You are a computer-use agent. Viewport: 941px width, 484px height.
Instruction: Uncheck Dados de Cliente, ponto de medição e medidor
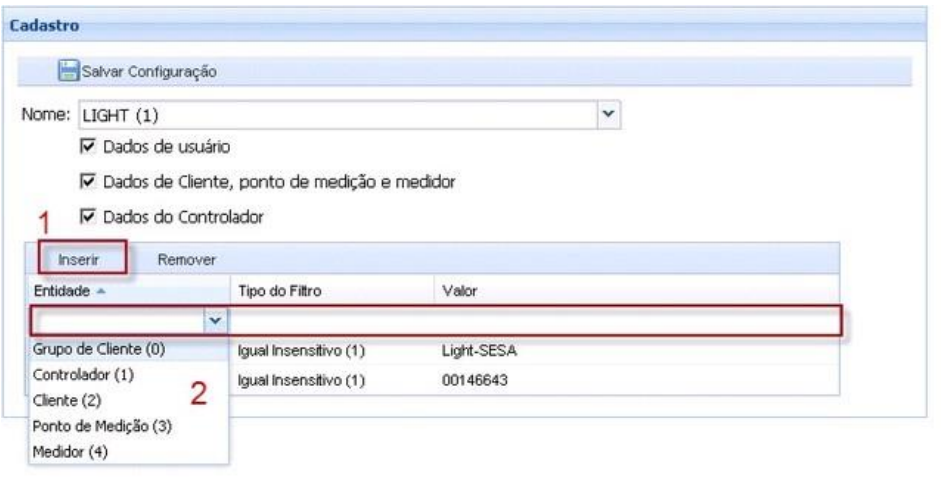[x=87, y=181]
